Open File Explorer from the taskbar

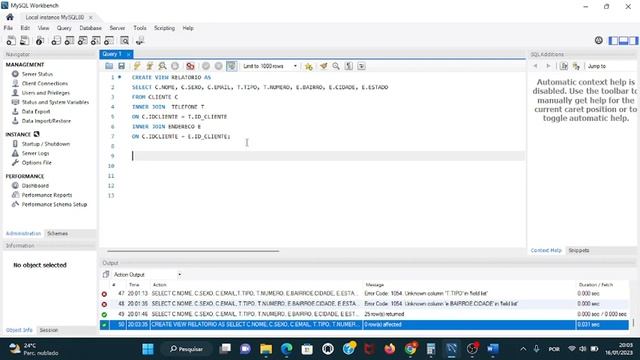coord(266,349)
